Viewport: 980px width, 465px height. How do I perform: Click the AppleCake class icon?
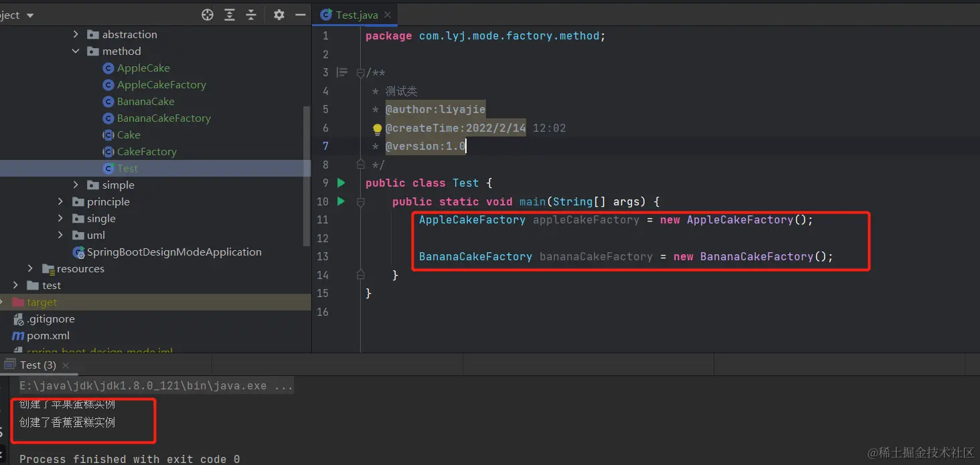pyautogui.click(x=108, y=68)
